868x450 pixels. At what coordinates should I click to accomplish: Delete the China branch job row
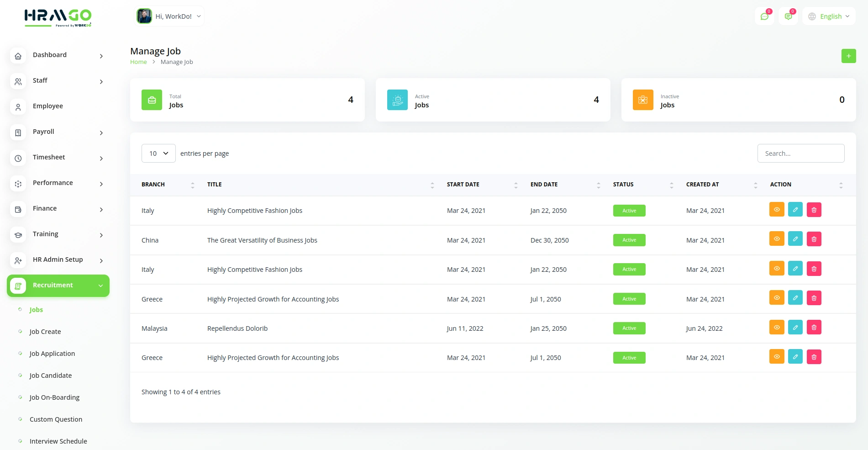tap(814, 239)
